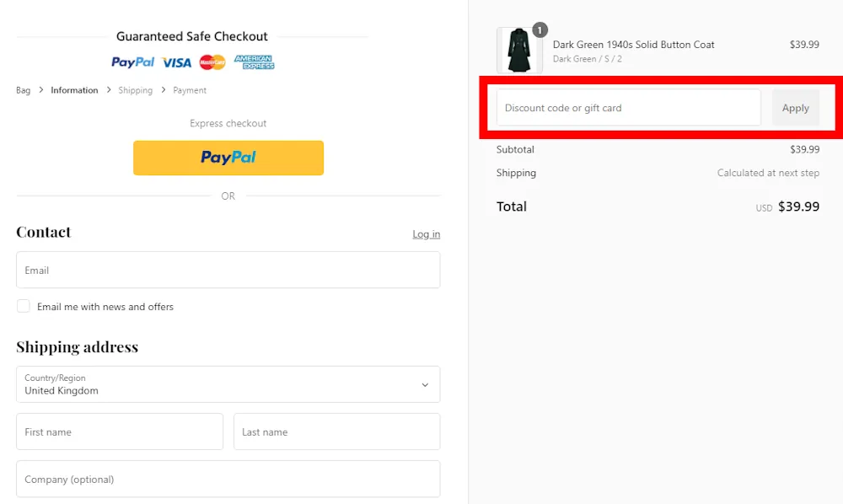843x504 pixels.
Task: Focus the Discount code or gift card field
Action: [628, 108]
